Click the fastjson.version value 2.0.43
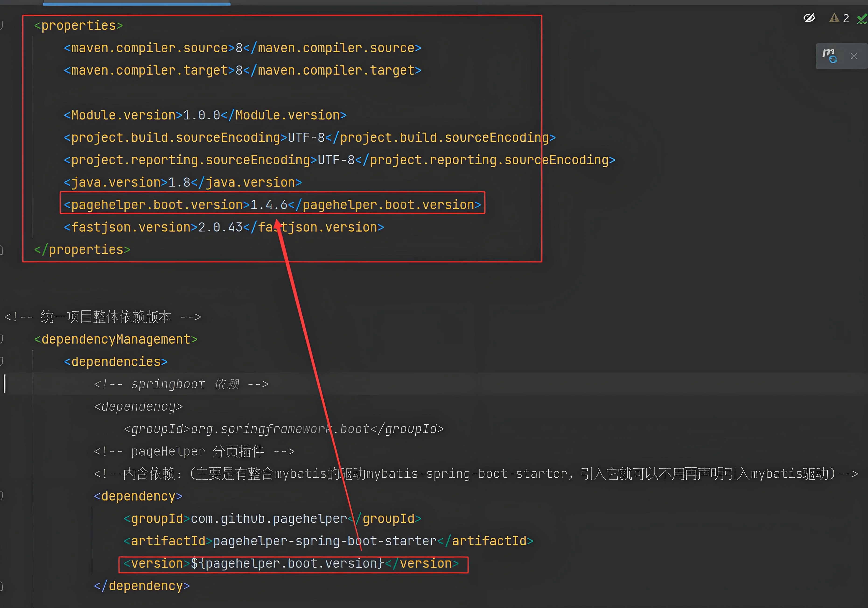This screenshot has width=868, height=608. tap(220, 227)
